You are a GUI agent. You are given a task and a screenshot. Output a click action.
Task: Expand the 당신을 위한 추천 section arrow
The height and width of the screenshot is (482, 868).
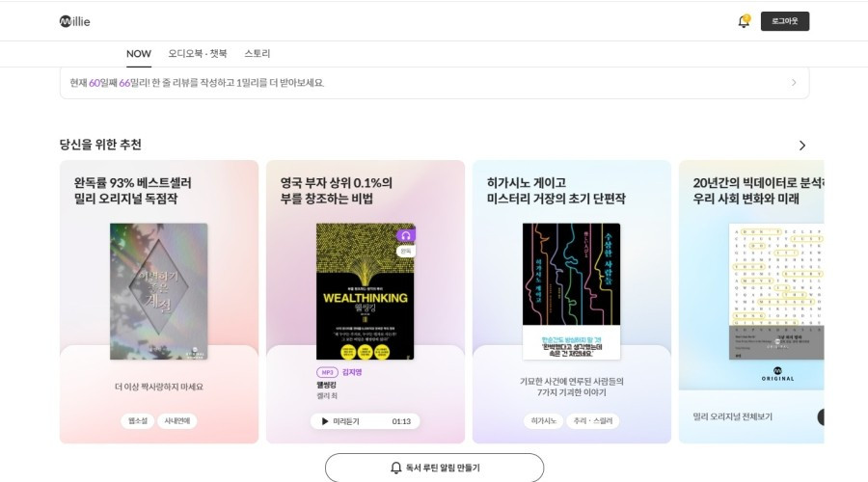[802, 146]
